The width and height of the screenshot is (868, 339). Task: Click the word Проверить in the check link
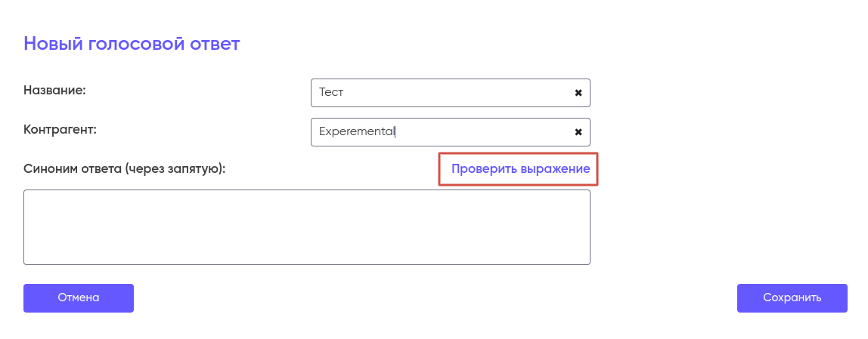click(x=483, y=169)
